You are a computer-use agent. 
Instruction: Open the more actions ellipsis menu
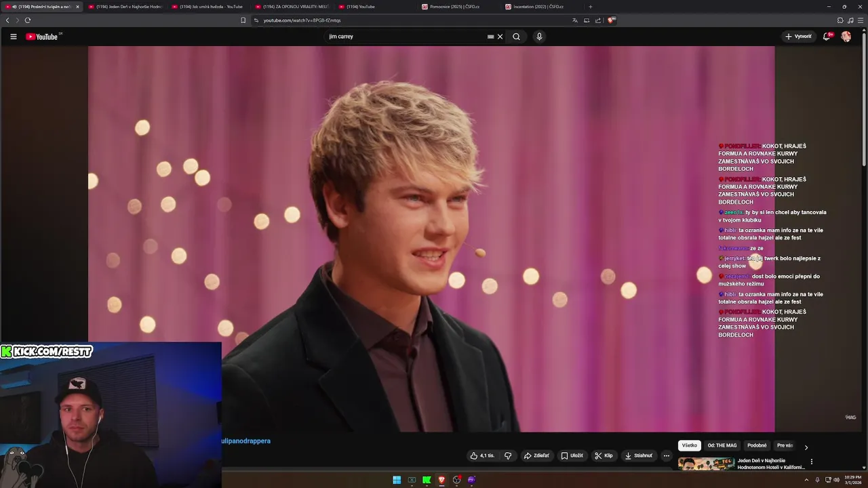tap(666, 455)
